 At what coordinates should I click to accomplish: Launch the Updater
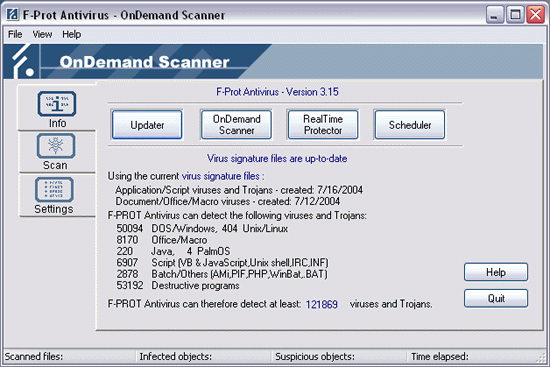(147, 125)
